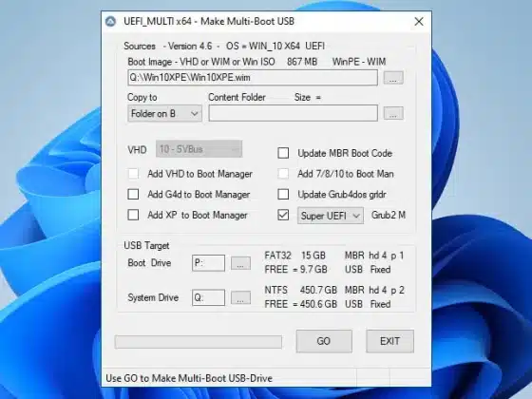
Task: Uncheck the Super UEFI Grub2 checkbox
Action: click(x=283, y=215)
